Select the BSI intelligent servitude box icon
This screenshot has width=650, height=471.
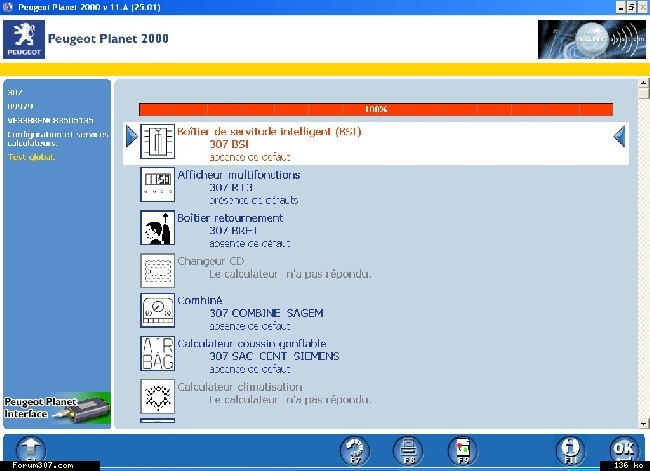tap(157, 141)
